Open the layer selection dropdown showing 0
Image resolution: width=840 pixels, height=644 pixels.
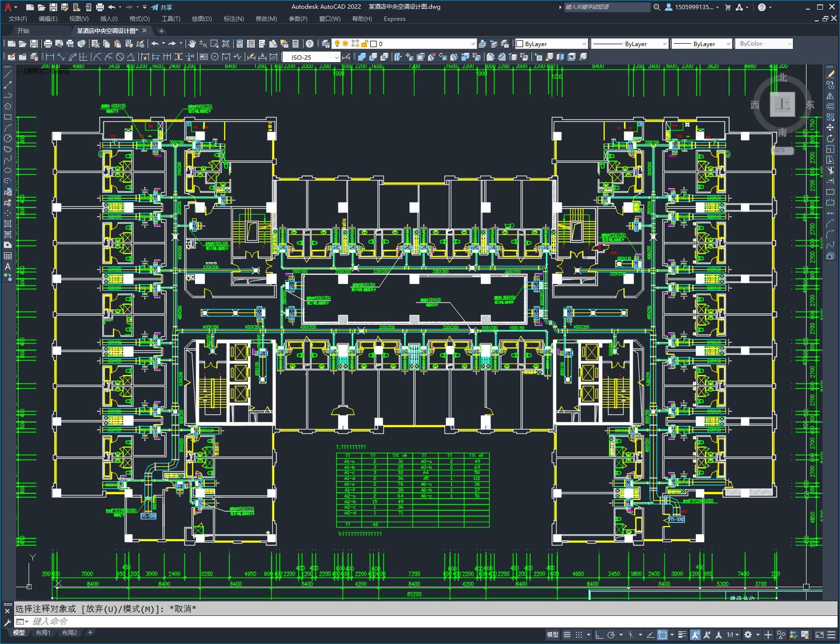tap(405, 44)
